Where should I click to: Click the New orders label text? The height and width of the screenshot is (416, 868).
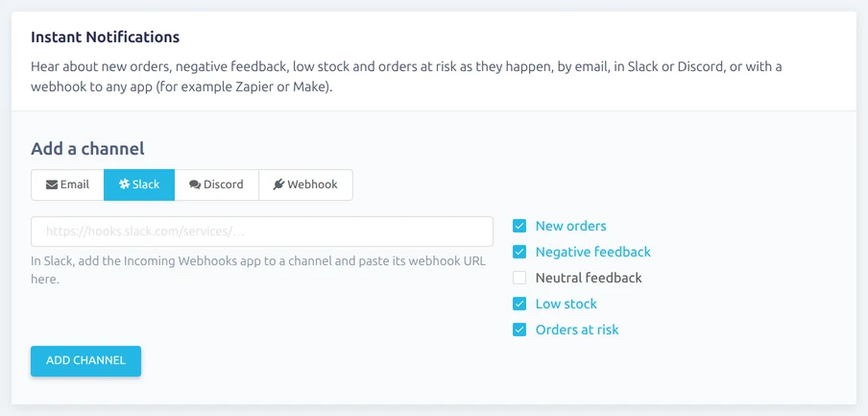pyautogui.click(x=570, y=226)
